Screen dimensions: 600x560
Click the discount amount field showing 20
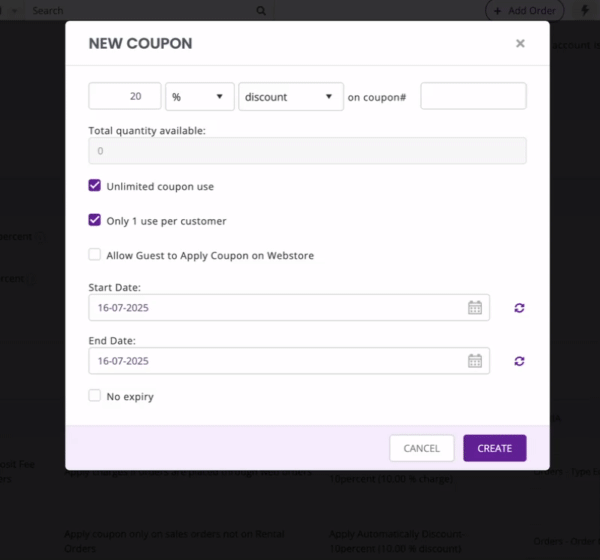pyautogui.click(x=125, y=96)
